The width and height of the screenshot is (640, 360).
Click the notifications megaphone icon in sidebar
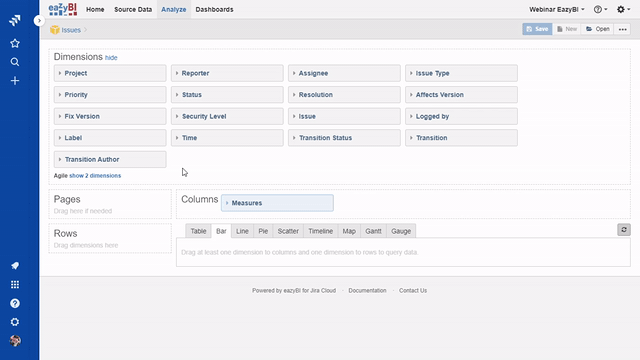pos(15,266)
